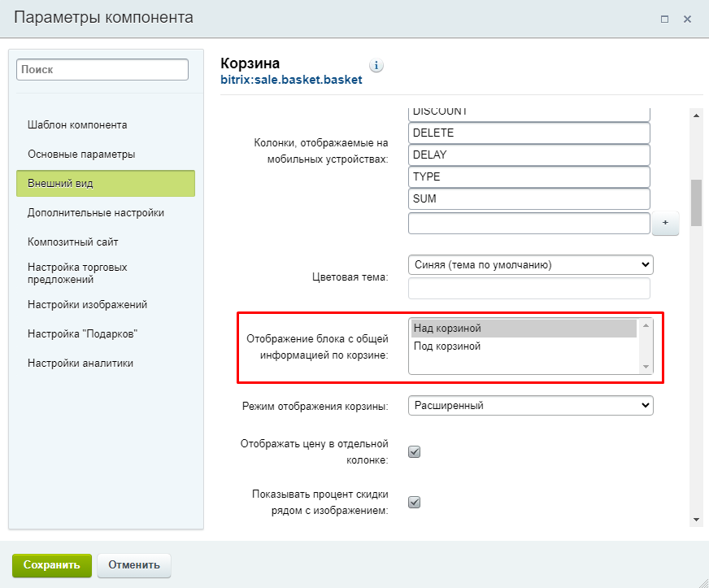
Task: Open the basket display mode dropdown
Action: [530, 405]
